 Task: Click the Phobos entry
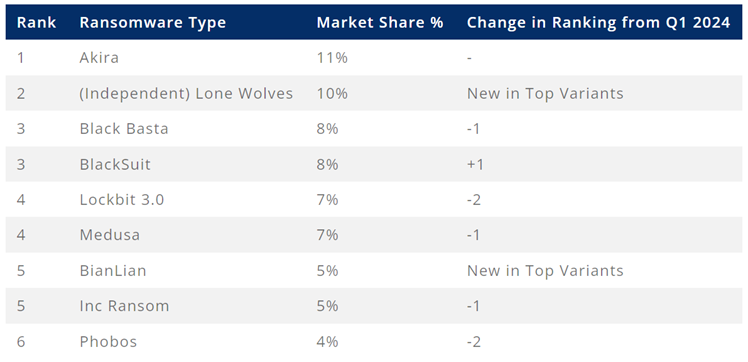coord(108,342)
